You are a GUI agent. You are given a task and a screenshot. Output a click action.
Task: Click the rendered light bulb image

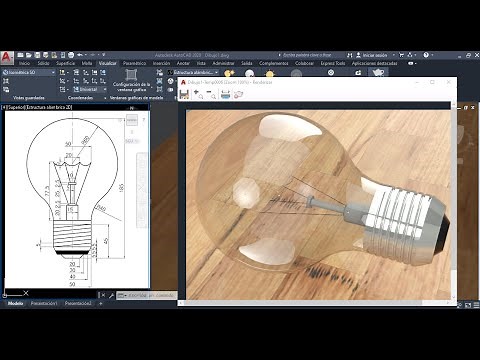click(x=318, y=205)
